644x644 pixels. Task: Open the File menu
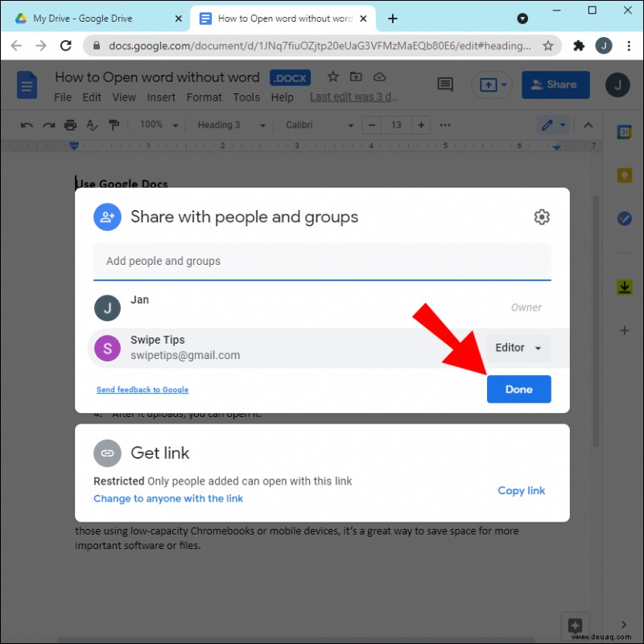click(63, 97)
